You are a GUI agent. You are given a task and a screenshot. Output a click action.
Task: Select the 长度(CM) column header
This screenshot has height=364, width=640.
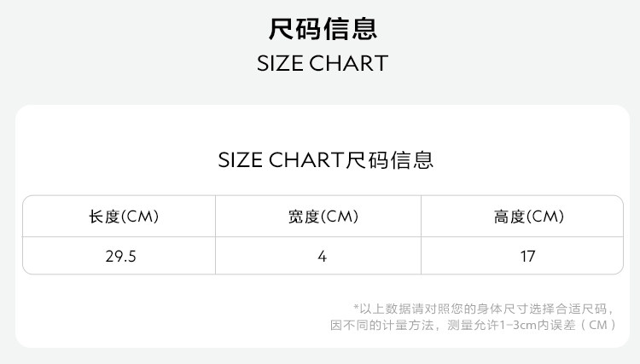click(124, 217)
